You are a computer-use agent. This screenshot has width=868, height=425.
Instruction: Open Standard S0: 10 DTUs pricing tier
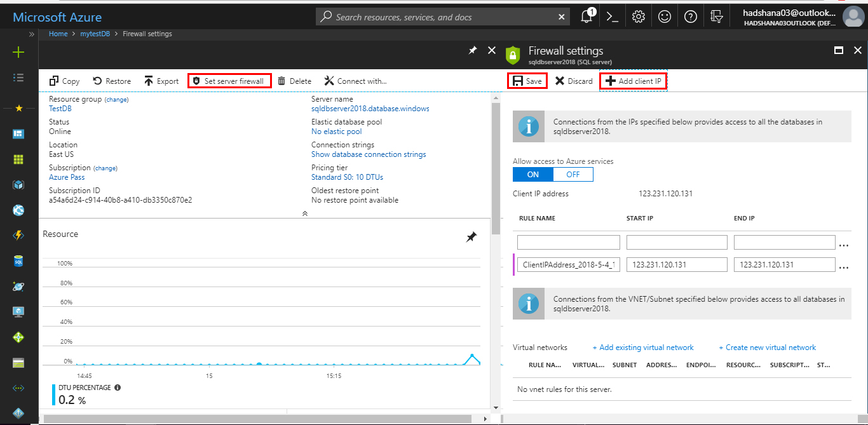pyautogui.click(x=347, y=177)
